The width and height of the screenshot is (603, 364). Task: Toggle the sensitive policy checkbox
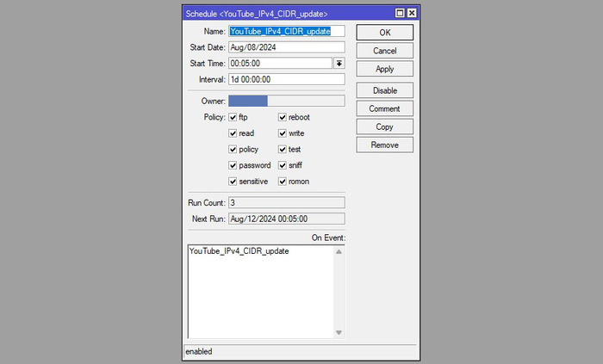233,182
